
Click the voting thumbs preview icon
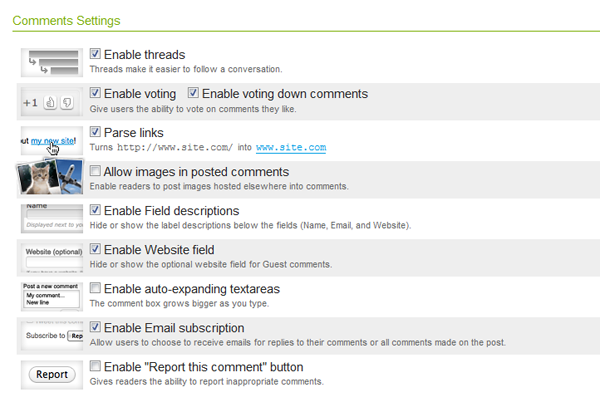[52, 101]
